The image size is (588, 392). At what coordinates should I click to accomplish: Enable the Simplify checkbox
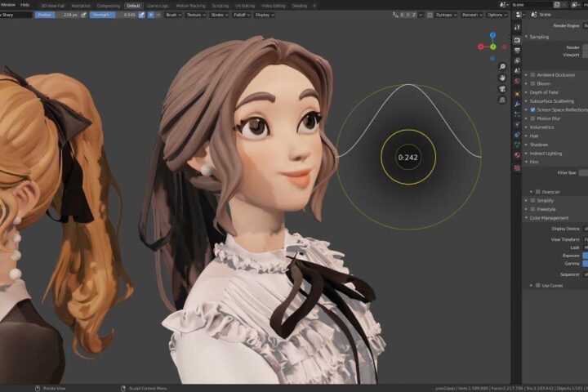pyautogui.click(x=532, y=201)
